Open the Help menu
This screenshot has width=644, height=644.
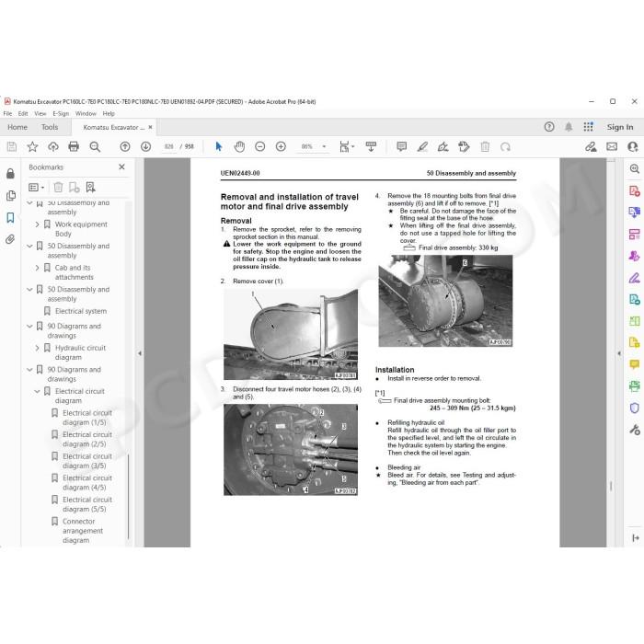pos(109,114)
